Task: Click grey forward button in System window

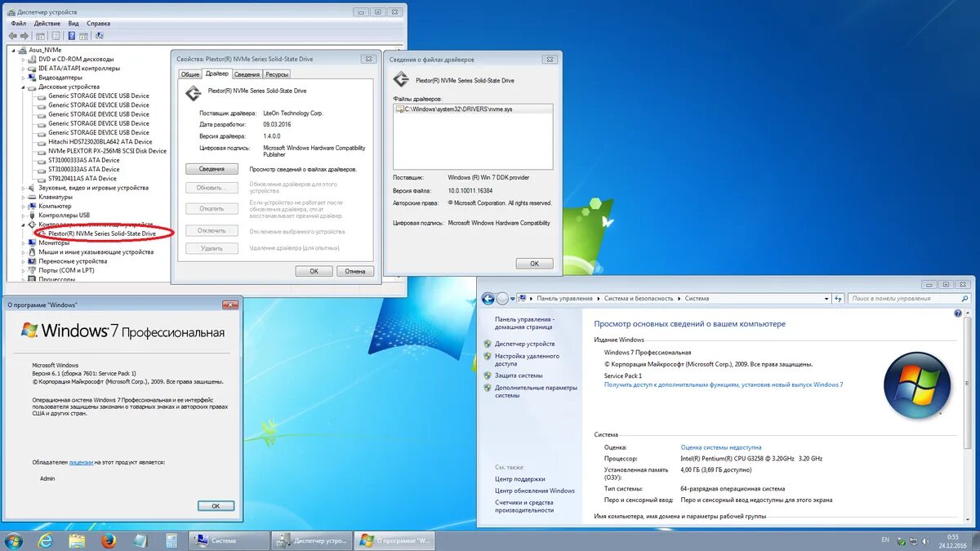Action: [502, 299]
